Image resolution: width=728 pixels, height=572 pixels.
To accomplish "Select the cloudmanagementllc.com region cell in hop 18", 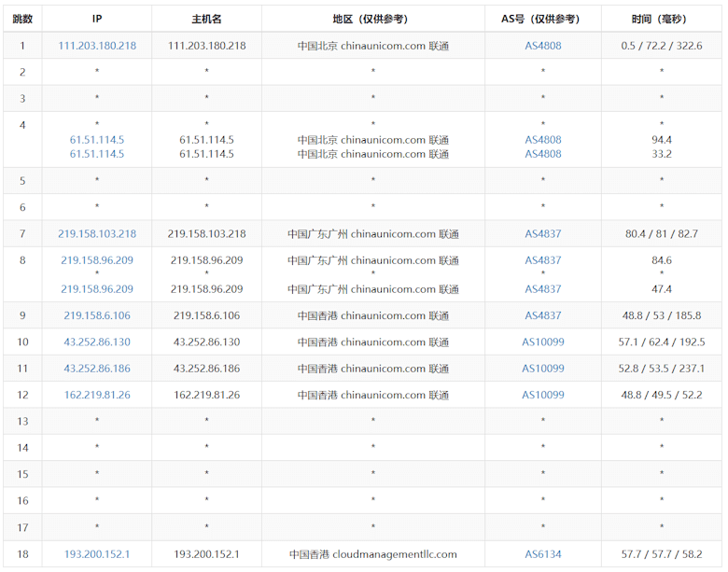I will point(372,554).
